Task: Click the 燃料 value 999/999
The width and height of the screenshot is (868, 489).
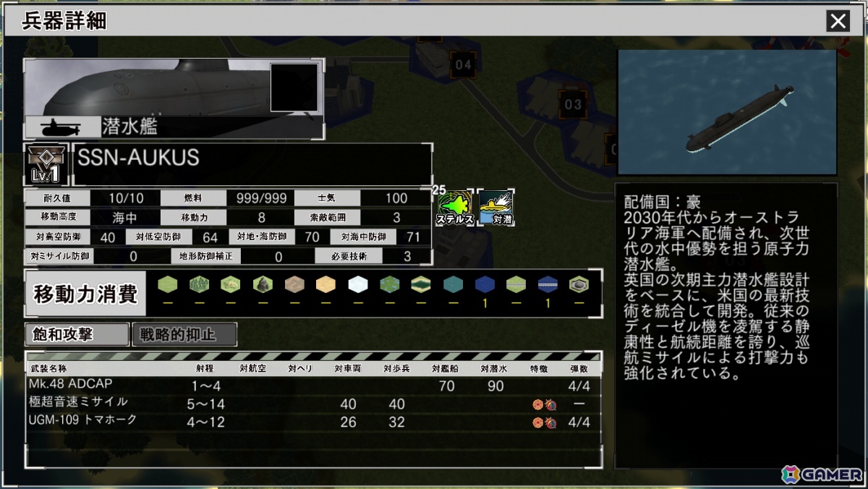Action: pyautogui.click(x=261, y=198)
